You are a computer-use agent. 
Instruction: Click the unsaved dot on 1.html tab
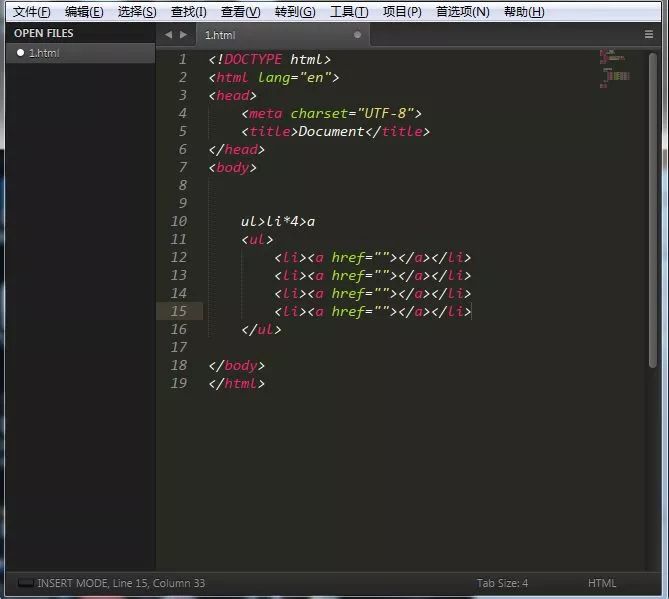358,35
